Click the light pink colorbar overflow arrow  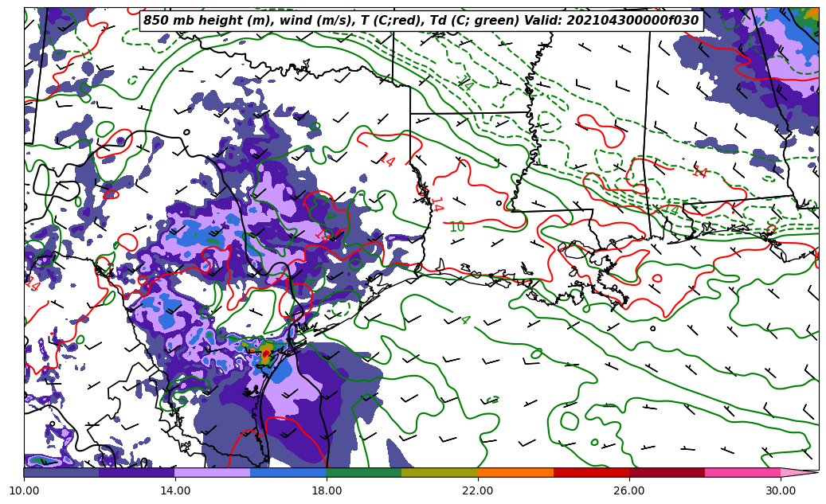point(798,472)
